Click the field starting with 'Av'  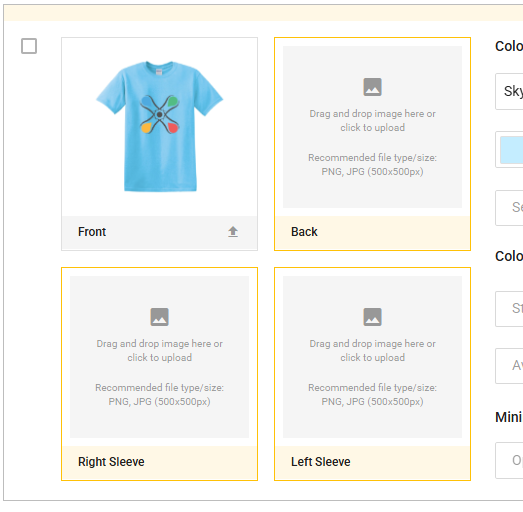pyautogui.click(x=509, y=366)
